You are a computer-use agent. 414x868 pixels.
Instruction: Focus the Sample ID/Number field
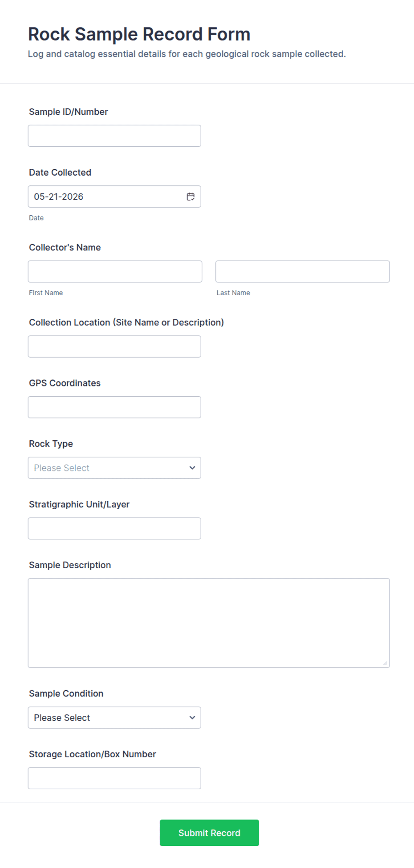(x=114, y=136)
